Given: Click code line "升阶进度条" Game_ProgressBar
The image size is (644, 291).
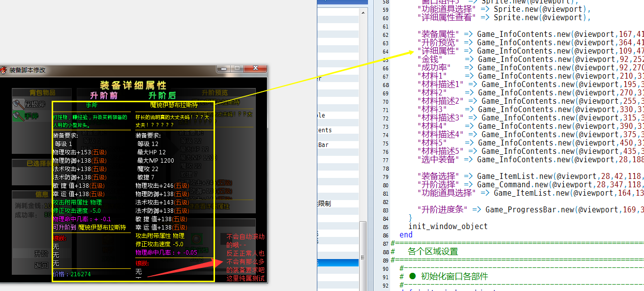Looking at the screenshot, I should pyautogui.click(x=530, y=209).
